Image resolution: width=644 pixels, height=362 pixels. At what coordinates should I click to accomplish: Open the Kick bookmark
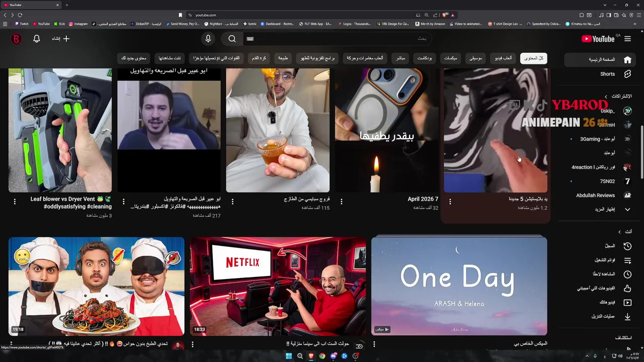click(59, 24)
